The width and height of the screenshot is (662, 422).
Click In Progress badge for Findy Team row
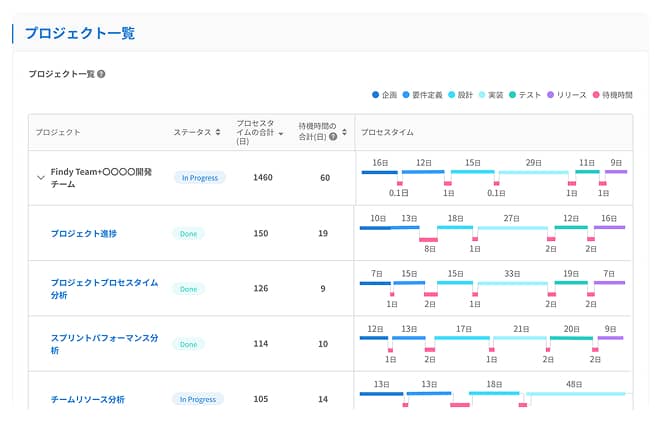point(200,178)
